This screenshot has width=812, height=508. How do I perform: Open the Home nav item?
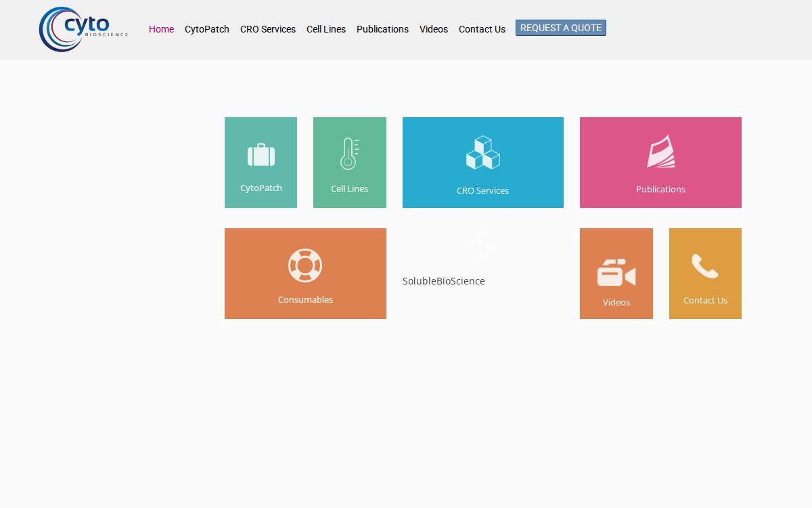click(x=161, y=29)
